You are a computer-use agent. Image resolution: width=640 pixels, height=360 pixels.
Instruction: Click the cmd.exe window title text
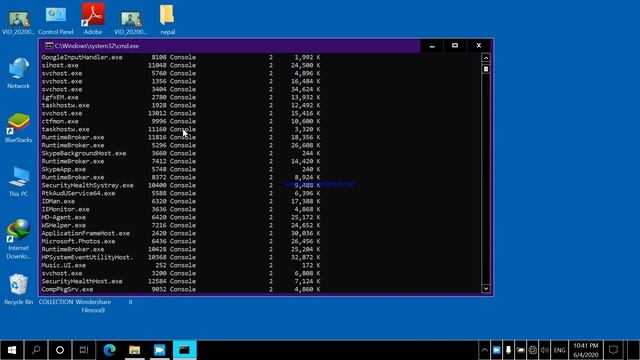[97, 46]
